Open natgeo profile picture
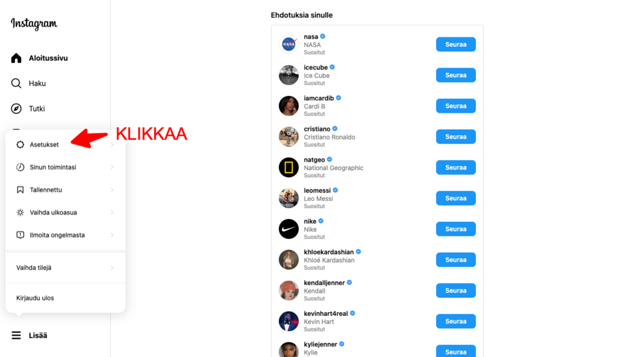This screenshot has width=644, height=357. click(289, 168)
